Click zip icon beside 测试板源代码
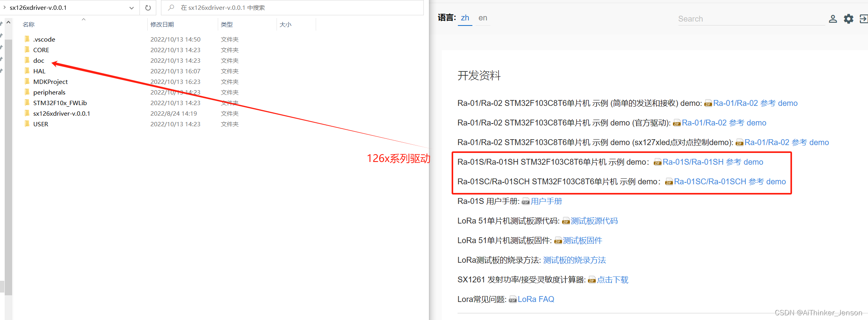Screen dimensions: 868x320 [x=566, y=221]
